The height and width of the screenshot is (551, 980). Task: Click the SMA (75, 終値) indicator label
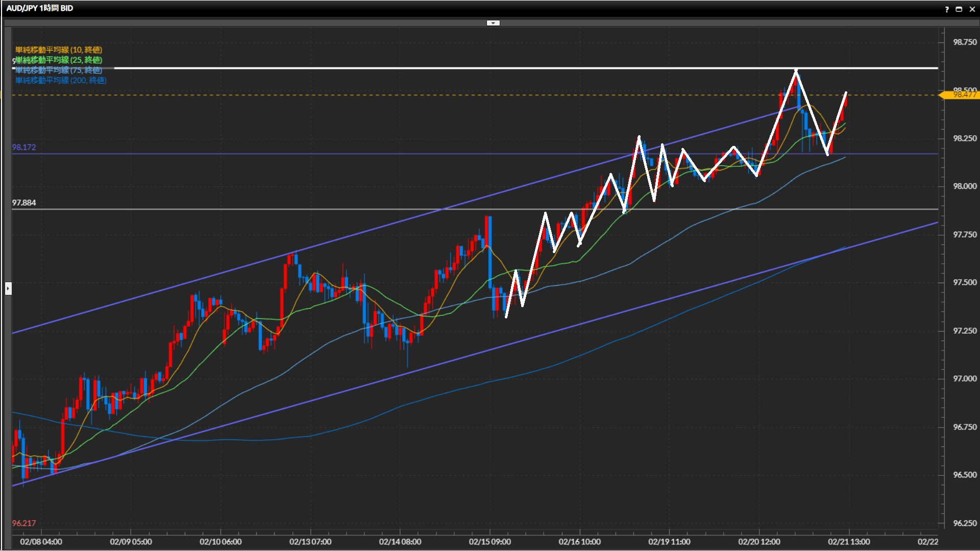(x=59, y=70)
